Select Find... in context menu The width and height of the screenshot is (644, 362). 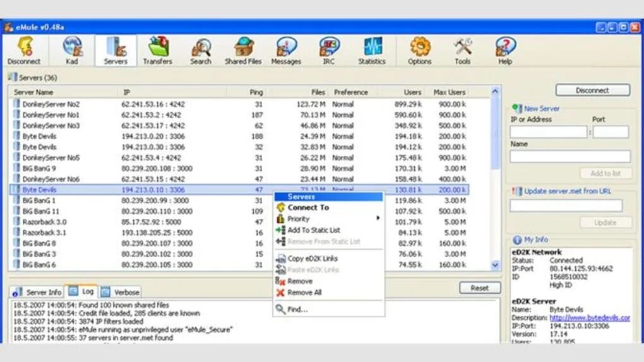pyautogui.click(x=297, y=310)
